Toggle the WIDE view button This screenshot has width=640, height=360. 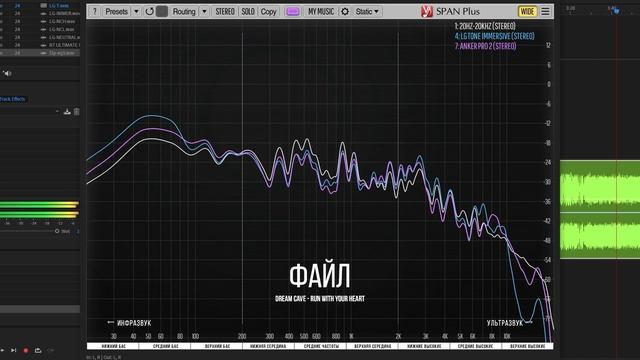pyautogui.click(x=527, y=11)
